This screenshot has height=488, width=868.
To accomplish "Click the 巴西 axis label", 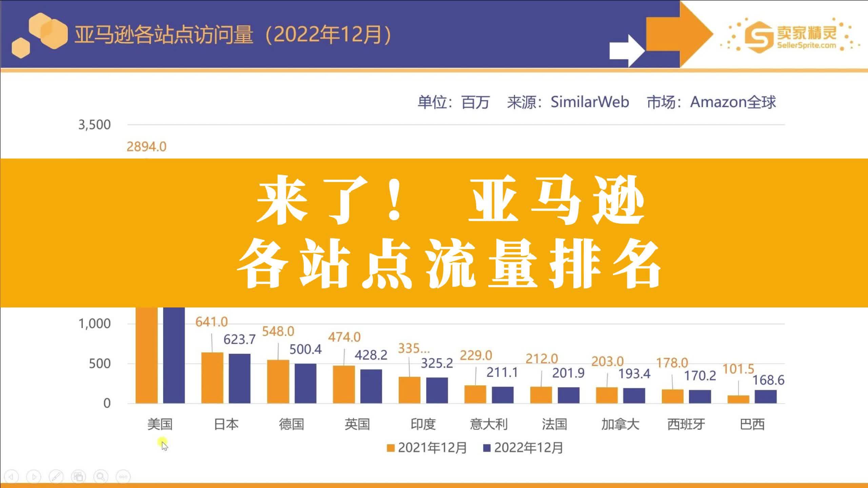I will (752, 424).
